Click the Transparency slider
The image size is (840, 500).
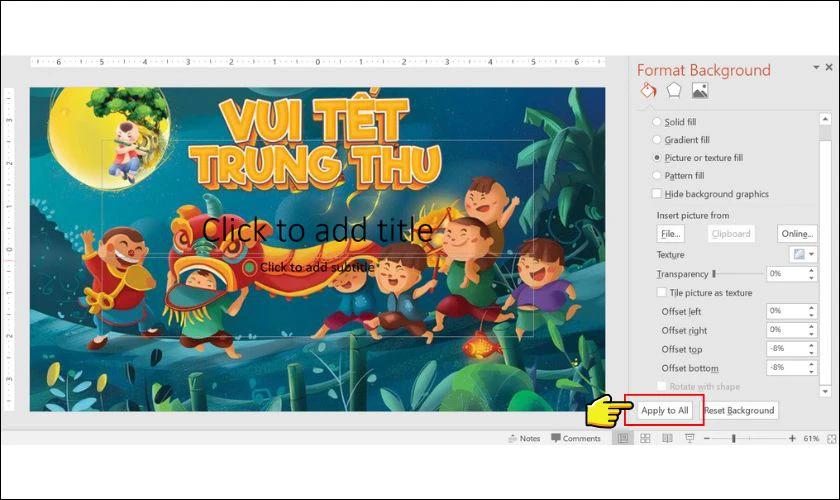pos(736,273)
